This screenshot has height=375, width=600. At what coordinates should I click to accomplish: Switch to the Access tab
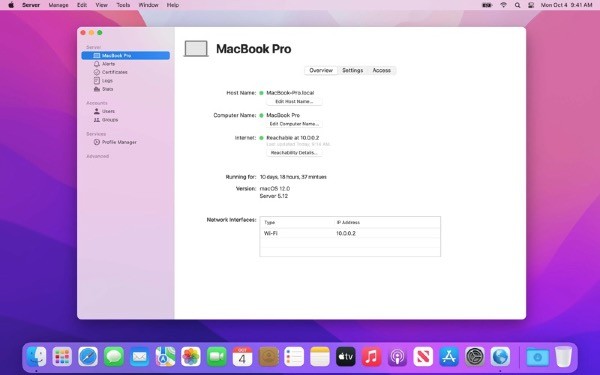(382, 70)
